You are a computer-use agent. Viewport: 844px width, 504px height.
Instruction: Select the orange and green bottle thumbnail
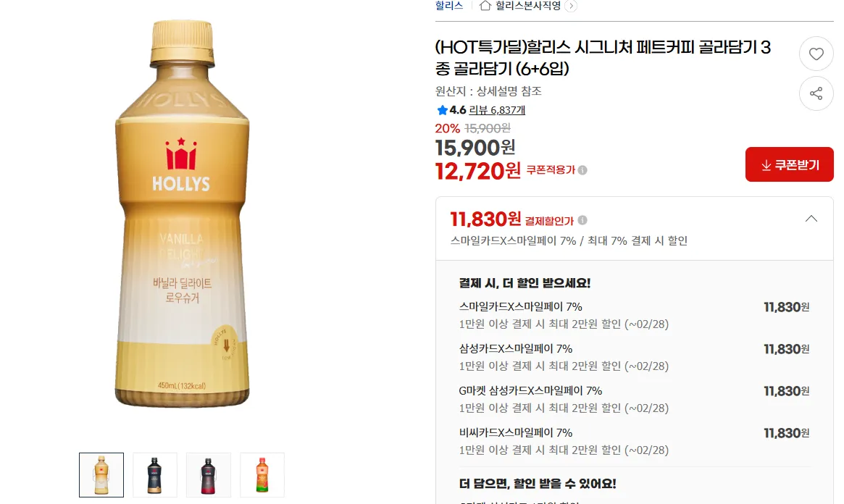262,475
